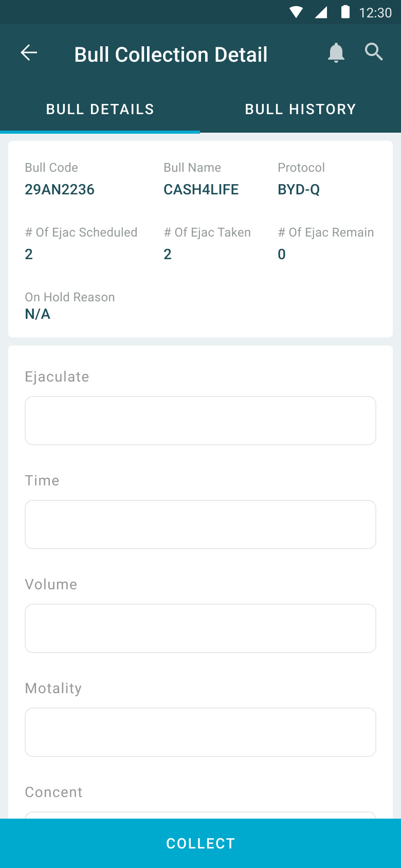This screenshot has height=868, width=401.
Task: Tap the Wi-Fi status icon
Action: point(296,12)
